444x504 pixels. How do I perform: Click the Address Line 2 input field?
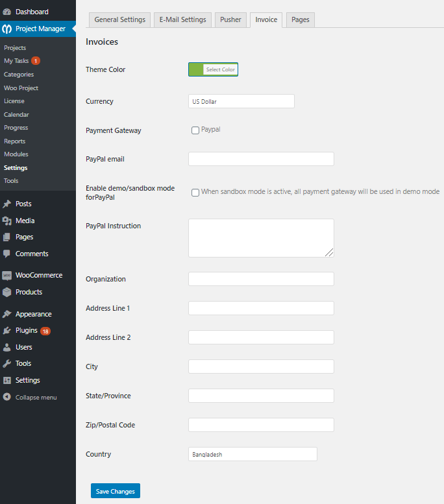(x=261, y=337)
